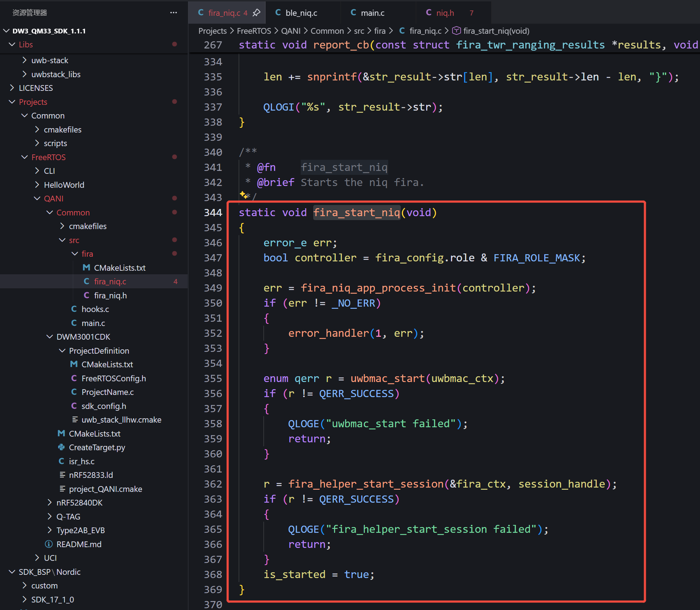
Task: Switch to the niq.h tab
Action: (x=445, y=13)
